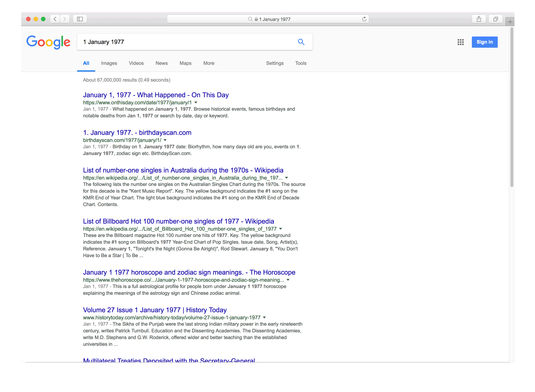This screenshot has width=535, height=392.
Task: Open the Settings menu
Action: (275, 63)
